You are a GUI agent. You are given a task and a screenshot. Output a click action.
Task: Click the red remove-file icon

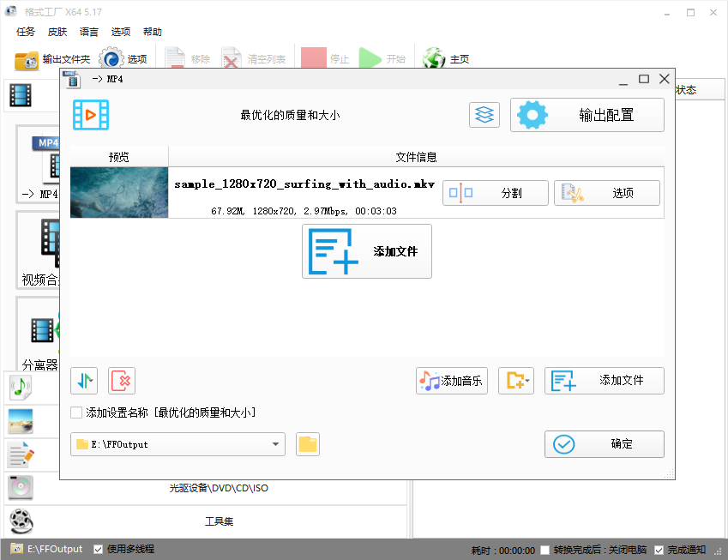click(x=121, y=380)
